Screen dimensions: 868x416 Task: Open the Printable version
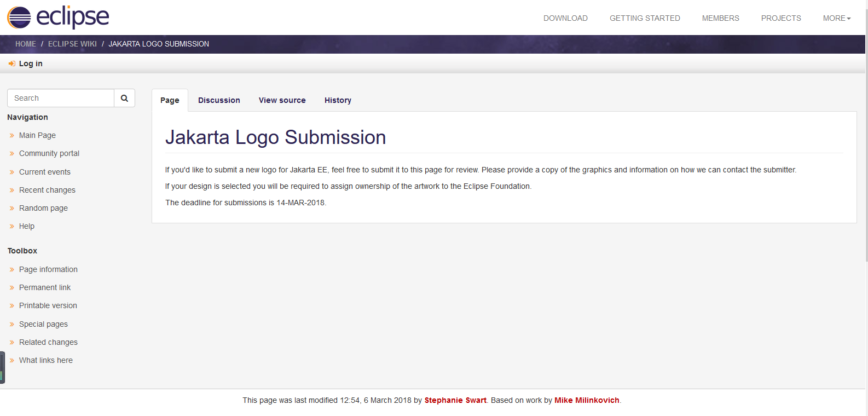48,305
